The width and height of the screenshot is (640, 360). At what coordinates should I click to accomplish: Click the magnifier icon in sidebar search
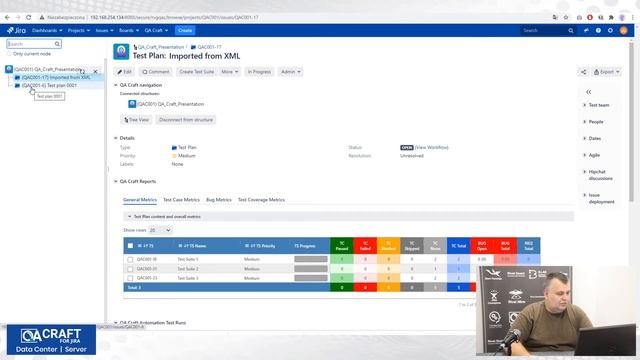[57, 44]
